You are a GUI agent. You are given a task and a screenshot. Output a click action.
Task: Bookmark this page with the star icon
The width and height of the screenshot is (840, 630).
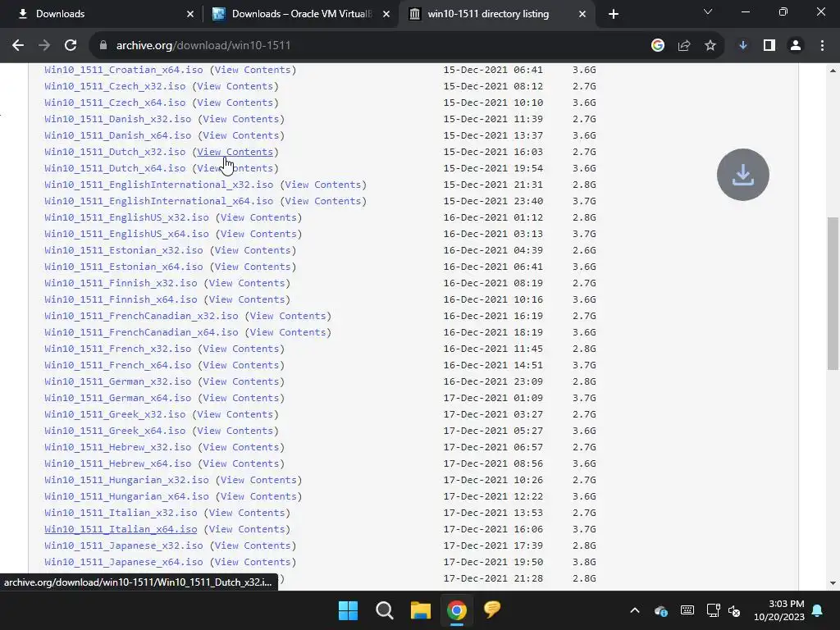(710, 46)
